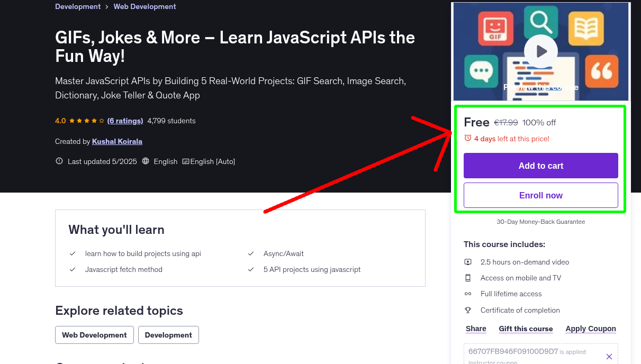Click the Add to cart button
This screenshot has width=641, height=364.
tap(540, 166)
